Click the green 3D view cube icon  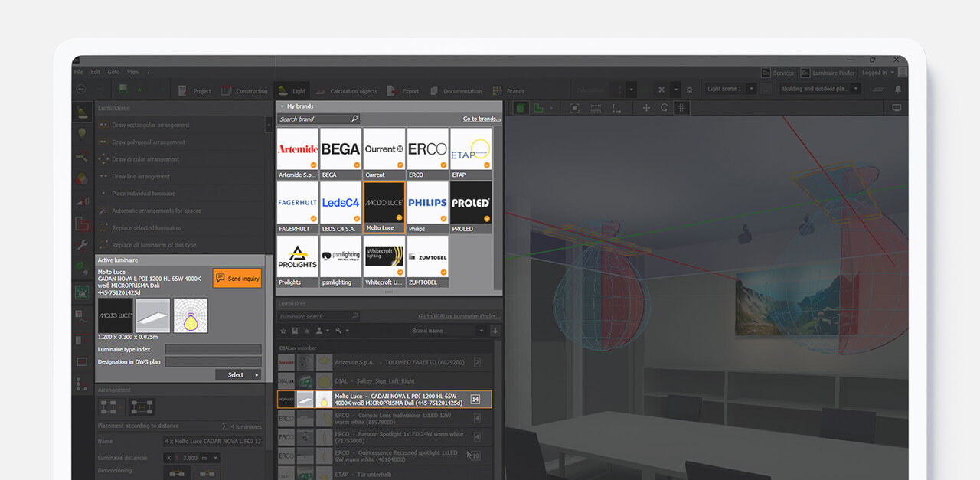click(521, 108)
